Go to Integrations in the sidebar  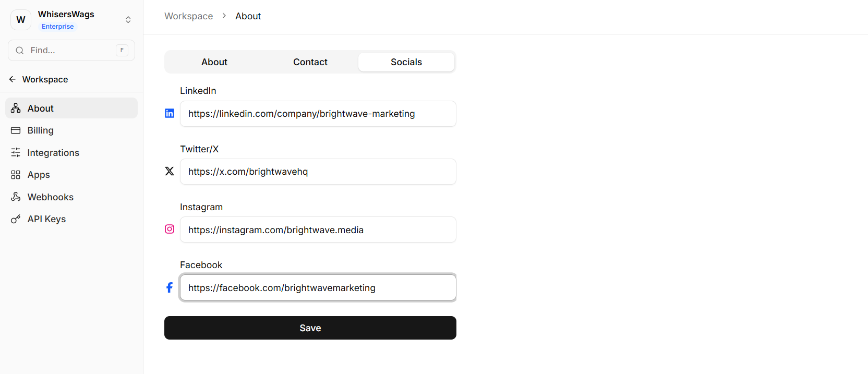(x=53, y=153)
